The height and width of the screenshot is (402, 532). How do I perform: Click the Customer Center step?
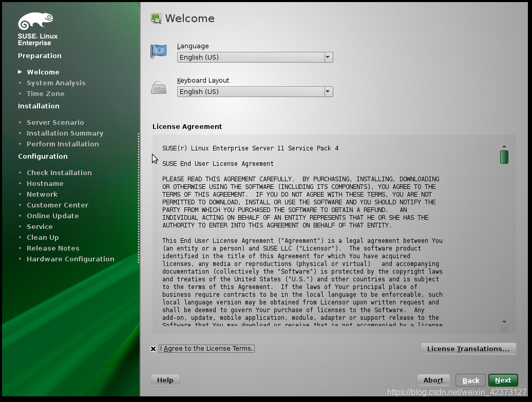[x=58, y=205]
